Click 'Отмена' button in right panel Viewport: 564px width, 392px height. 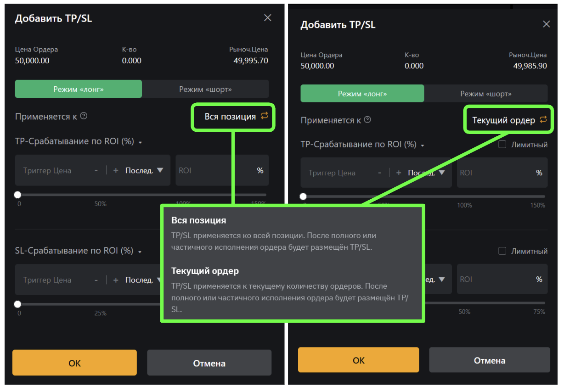489,360
